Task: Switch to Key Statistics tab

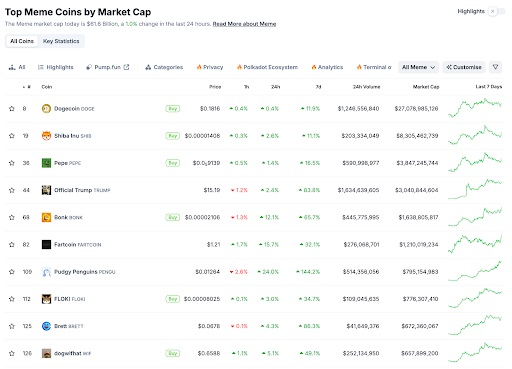Action: click(x=61, y=41)
